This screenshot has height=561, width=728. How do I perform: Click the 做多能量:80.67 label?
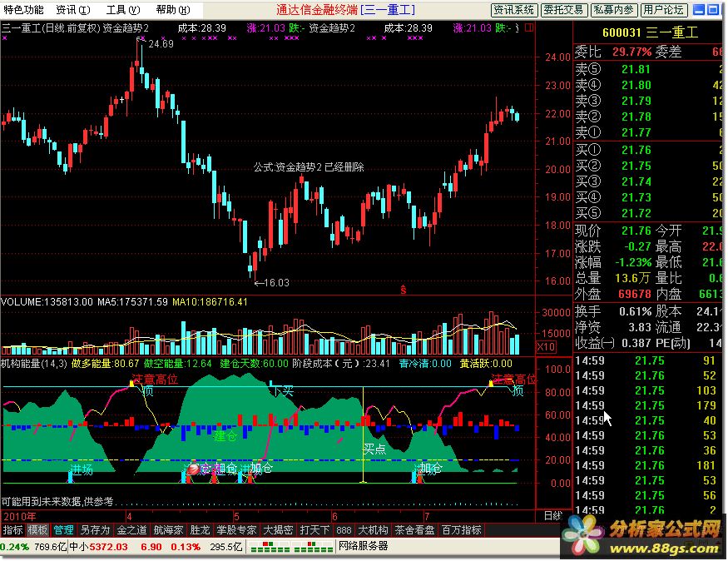106,363
